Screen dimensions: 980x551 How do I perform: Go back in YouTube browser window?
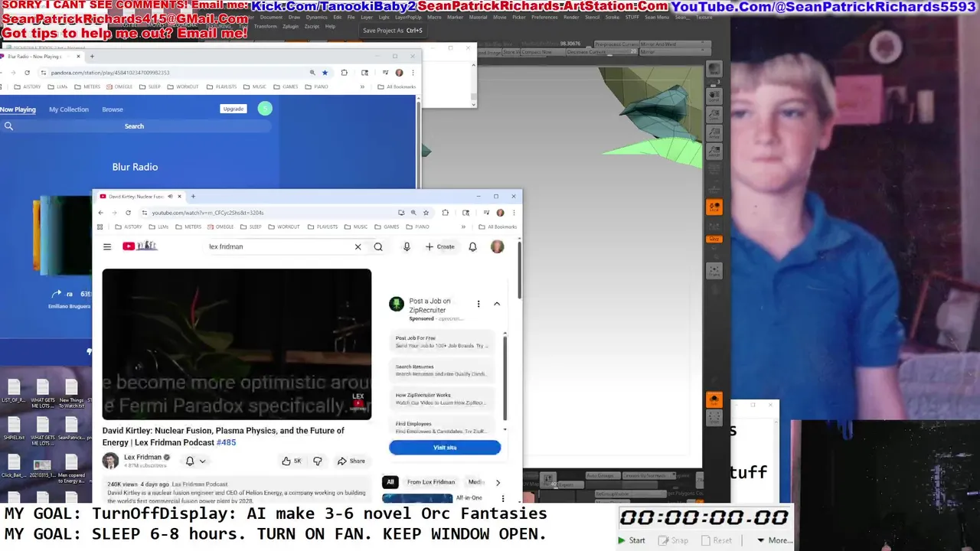[x=101, y=213]
